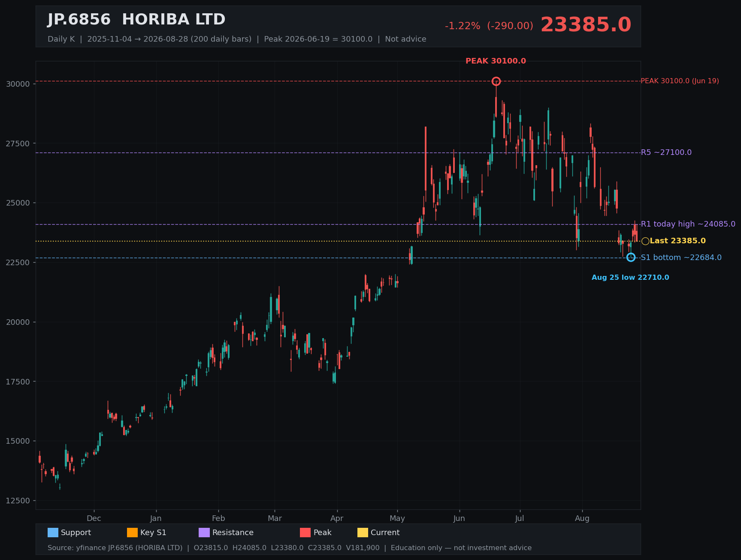Click the 17500 y-axis label
Image resolution: width=741 pixels, height=560 pixels.
(18, 382)
